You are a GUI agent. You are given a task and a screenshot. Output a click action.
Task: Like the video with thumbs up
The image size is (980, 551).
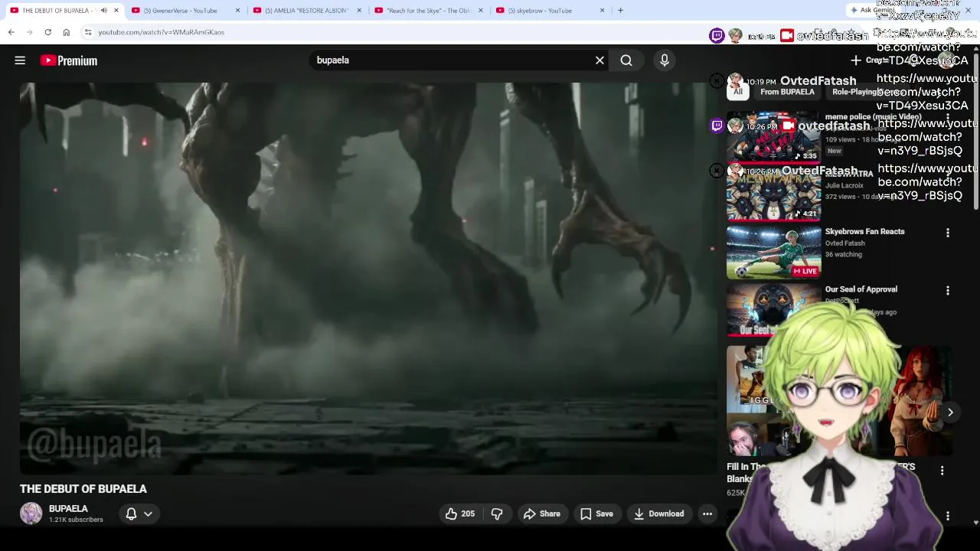click(x=460, y=514)
